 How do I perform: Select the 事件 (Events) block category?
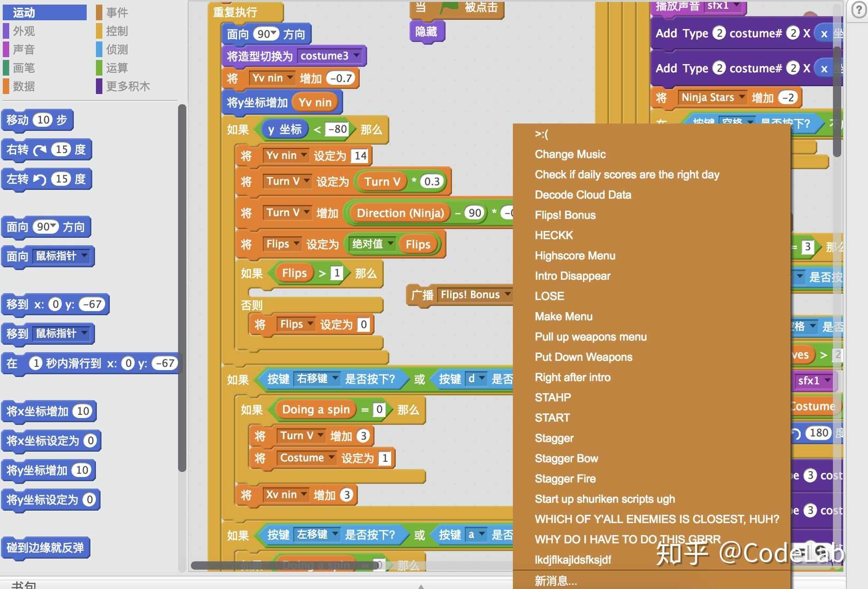tap(117, 12)
